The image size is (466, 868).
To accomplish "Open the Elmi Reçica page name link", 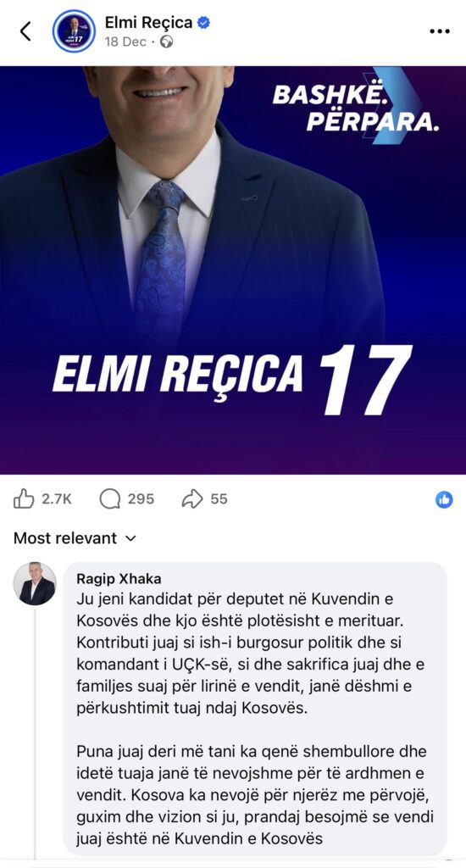I will (149, 23).
